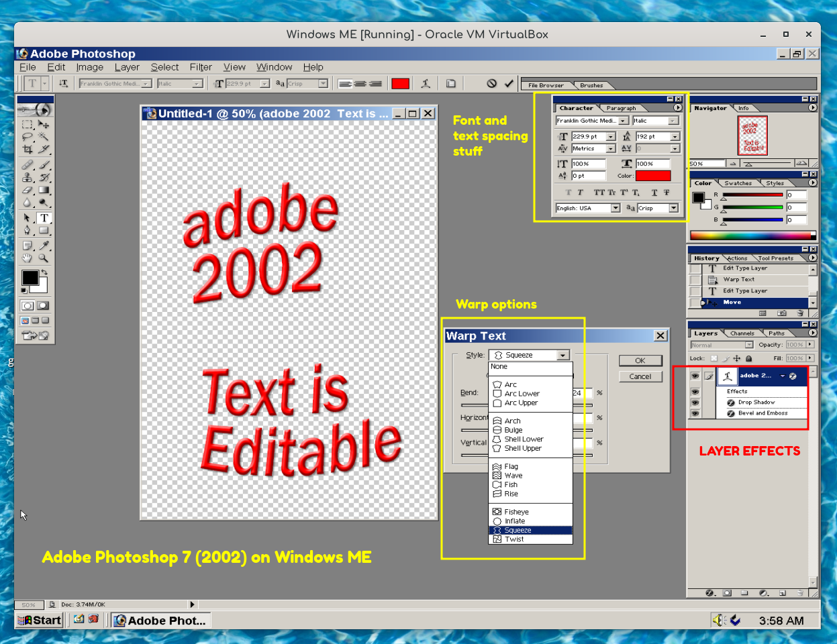Click the Navigator document thumbnail
Viewport: 837px width, 644px height.
pos(752,136)
